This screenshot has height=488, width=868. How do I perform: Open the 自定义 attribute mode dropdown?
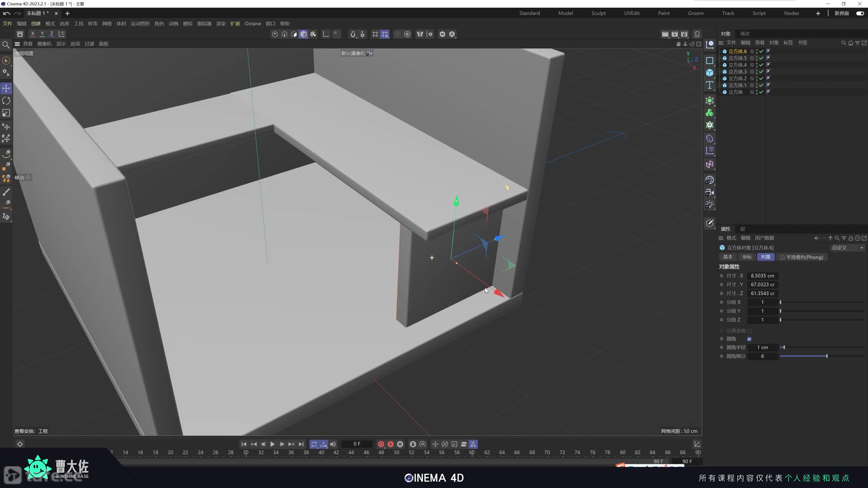(x=847, y=248)
